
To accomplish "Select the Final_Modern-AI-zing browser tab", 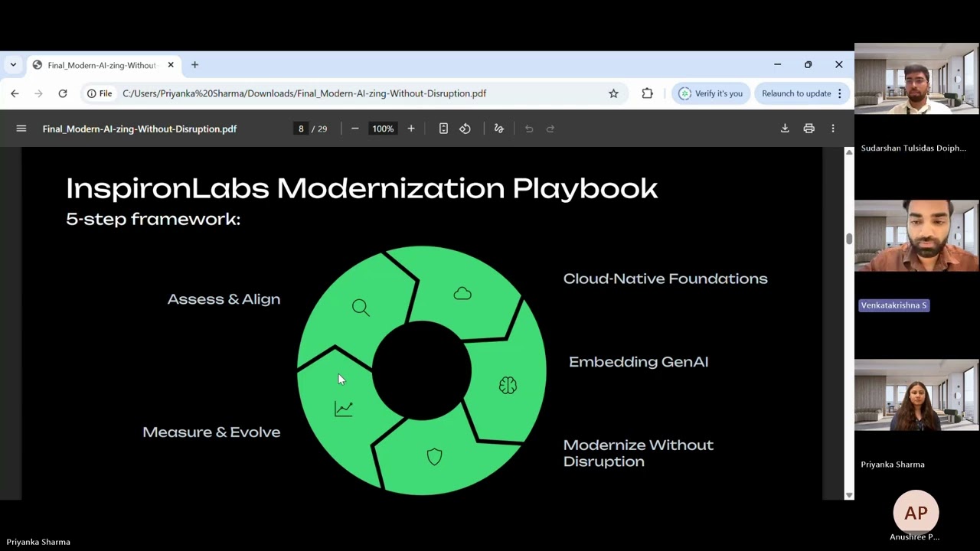I will pos(103,65).
